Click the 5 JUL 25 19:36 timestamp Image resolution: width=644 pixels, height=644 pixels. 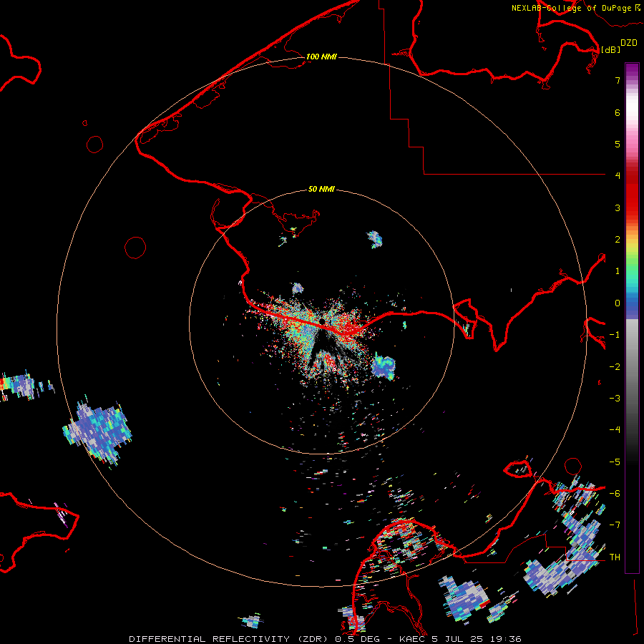(477, 639)
